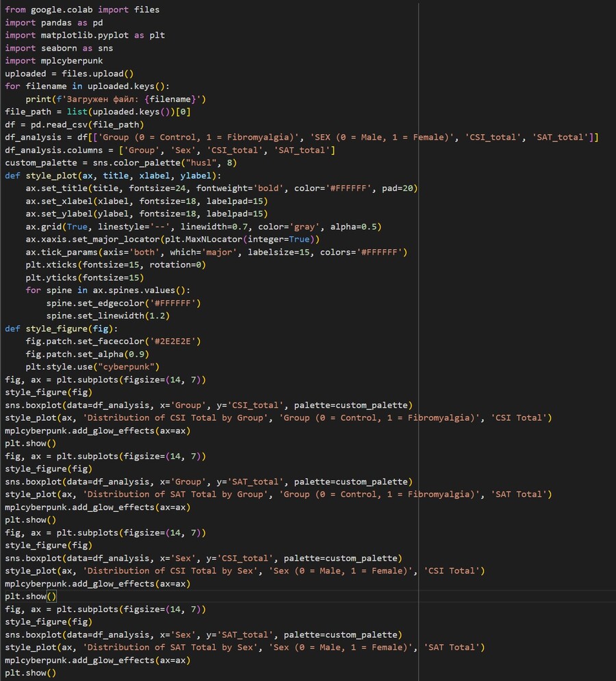Click the 'plt.xticks(fontsize=15, rotation=0)' line
The width and height of the screenshot is (616, 681).
pos(116,264)
